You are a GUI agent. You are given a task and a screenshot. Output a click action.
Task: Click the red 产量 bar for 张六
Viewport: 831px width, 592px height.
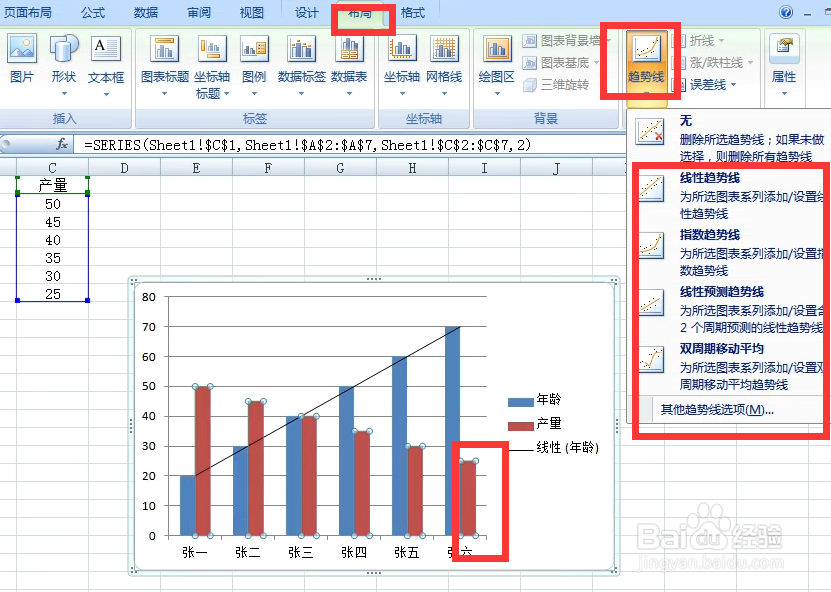click(x=467, y=498)
